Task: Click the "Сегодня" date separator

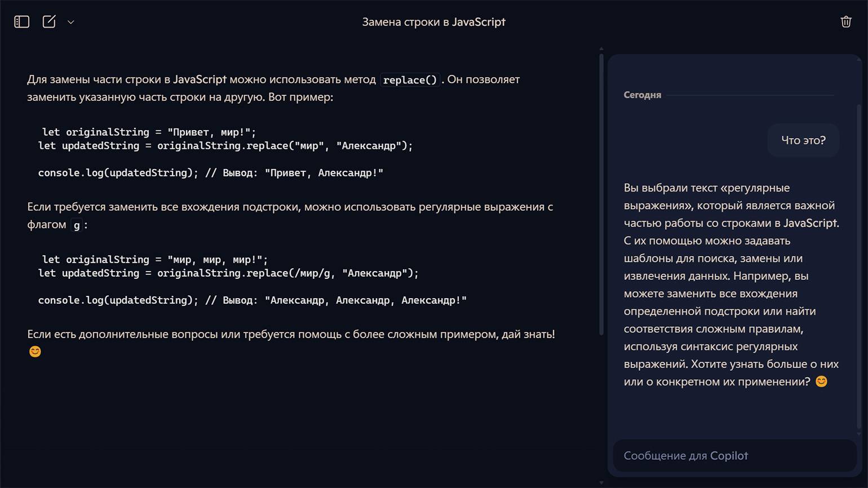Action: (642, 95)
